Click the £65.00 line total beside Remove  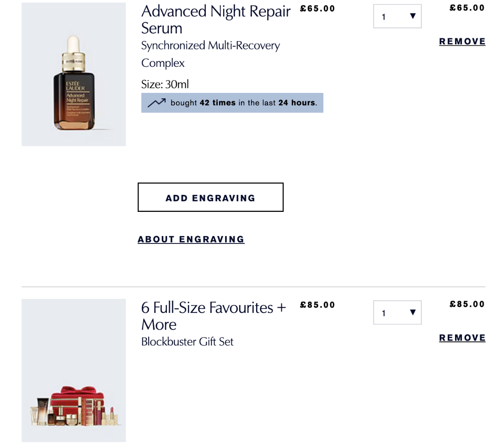(467, 8)
